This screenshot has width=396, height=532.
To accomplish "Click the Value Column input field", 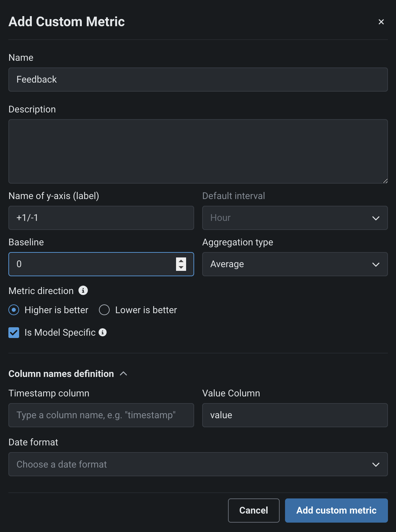I will [x=295, y=415].
